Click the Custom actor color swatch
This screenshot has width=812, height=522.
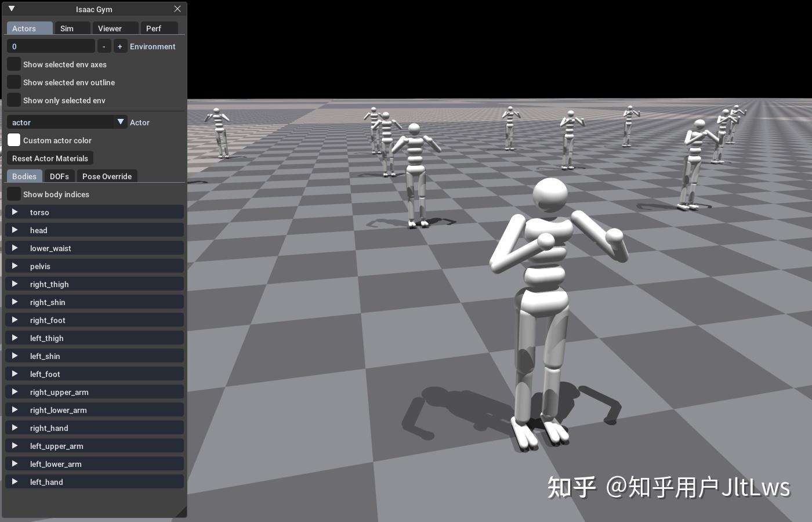tap(13, 140)
